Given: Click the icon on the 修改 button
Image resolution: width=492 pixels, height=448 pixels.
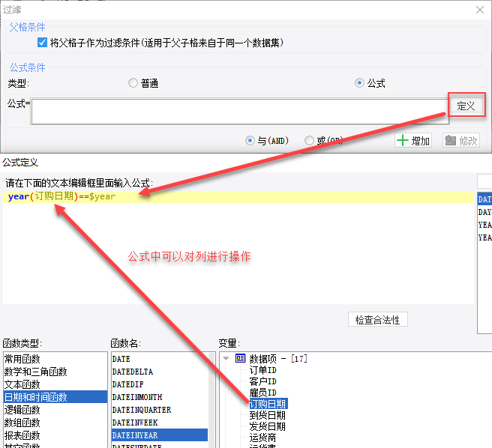Looking at the screenshot, I should coord(450,140).
